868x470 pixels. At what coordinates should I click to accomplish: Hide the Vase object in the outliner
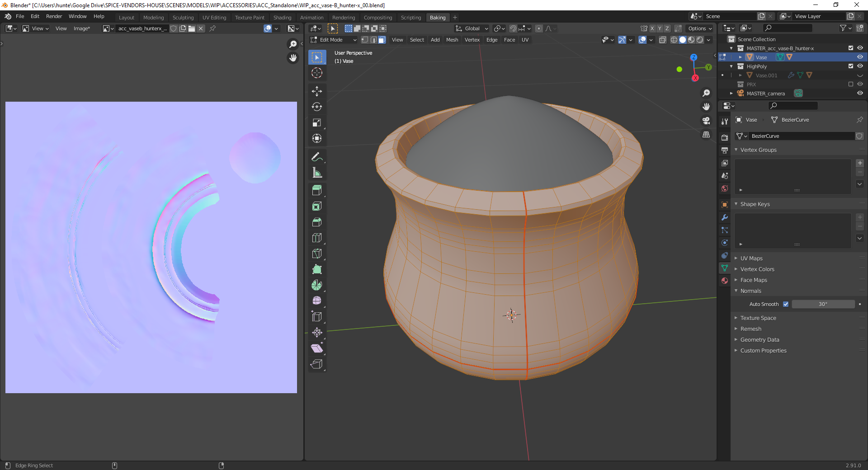[860, 57]
